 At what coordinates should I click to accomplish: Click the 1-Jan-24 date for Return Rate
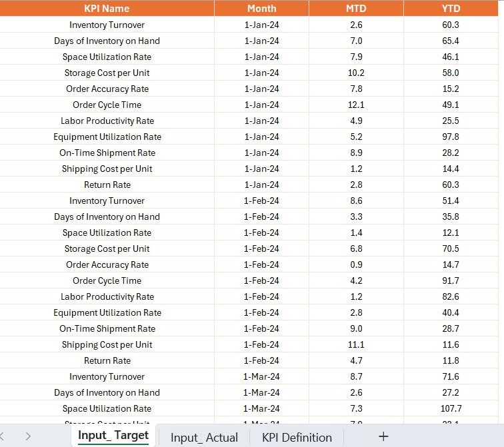coord(261,185)
